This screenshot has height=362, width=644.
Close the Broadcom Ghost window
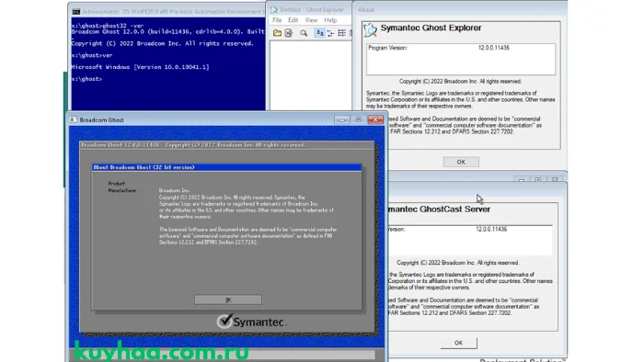375,119
